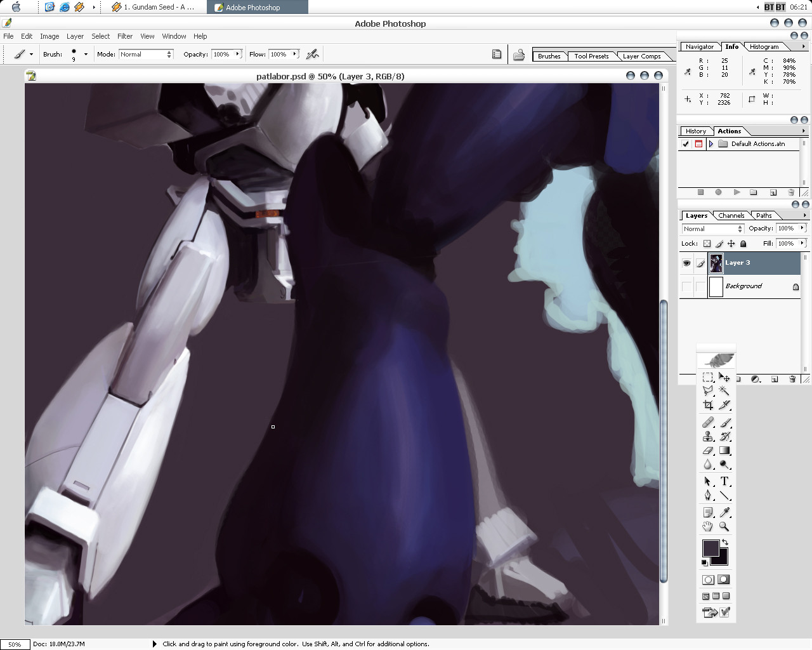The height and width of the screenshot is (650, 812).
Task: Switch to Standard editing mode
Action: pyautogui.click(x=708, y=580)
